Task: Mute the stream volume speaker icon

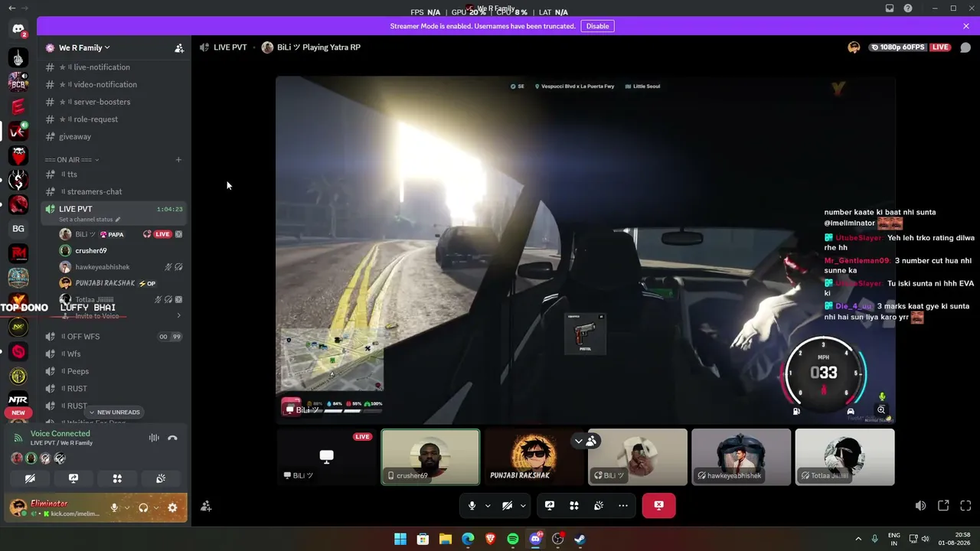Action: tap(920, 506)
